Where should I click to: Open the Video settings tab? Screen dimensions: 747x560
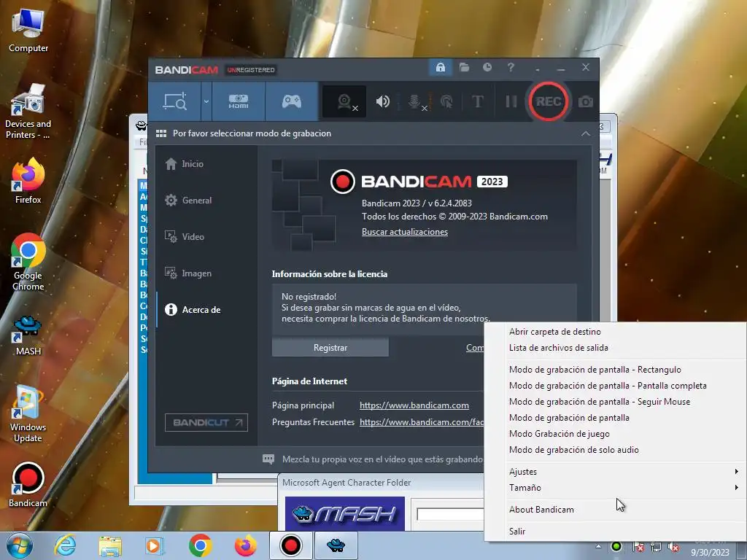coord(185,237)
